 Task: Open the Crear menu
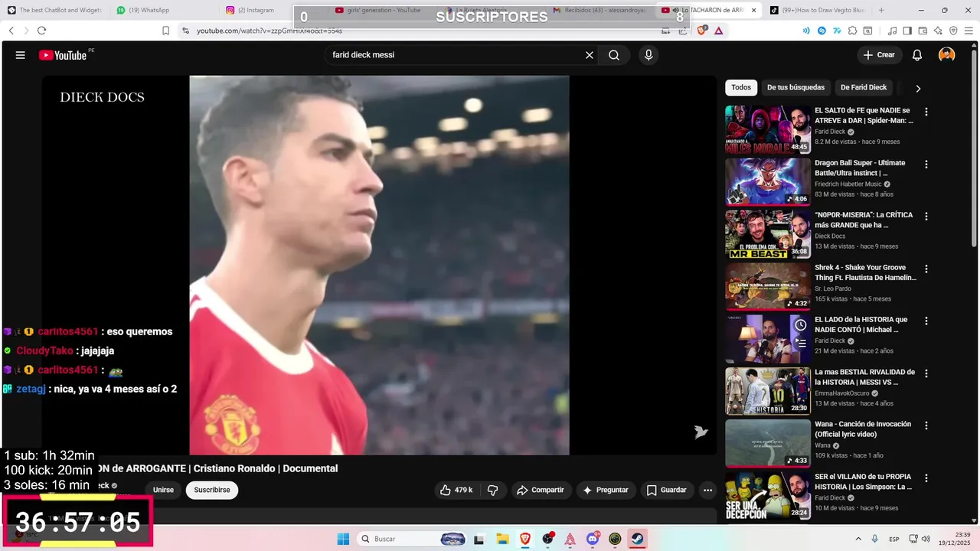(879, 55)
